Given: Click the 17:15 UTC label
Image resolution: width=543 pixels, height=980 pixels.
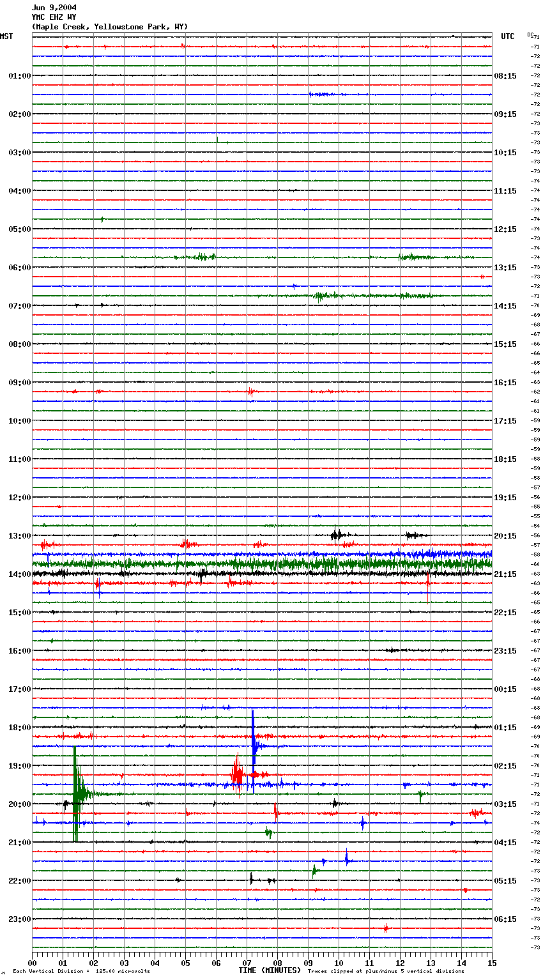Looking at the screenshot, I should (x=505, y=421).
